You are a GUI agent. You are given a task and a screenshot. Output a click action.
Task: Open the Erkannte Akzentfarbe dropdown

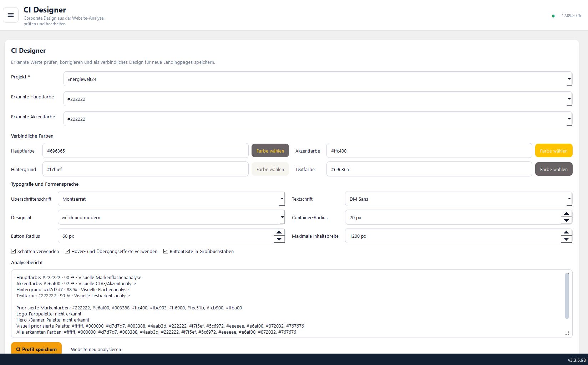318,119
